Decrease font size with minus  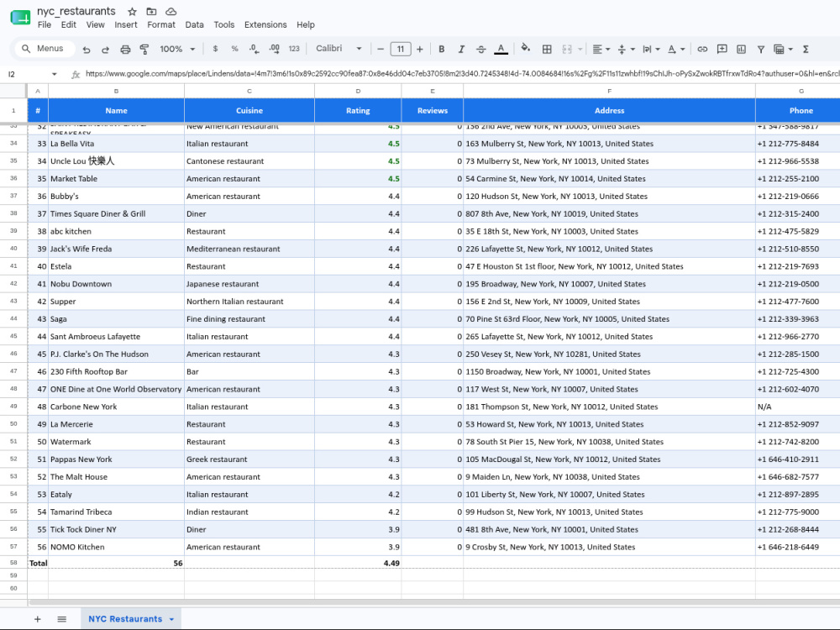[x=381, y=49]
